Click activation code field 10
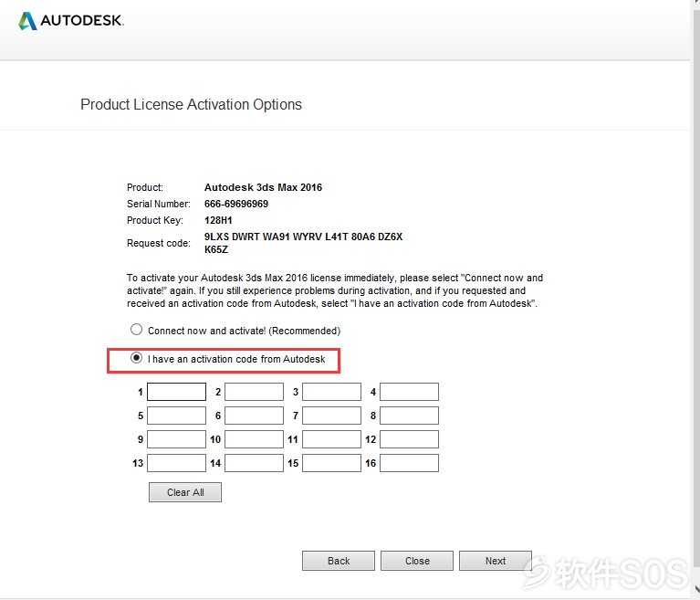The image size is (700, 600). (254, 439)
